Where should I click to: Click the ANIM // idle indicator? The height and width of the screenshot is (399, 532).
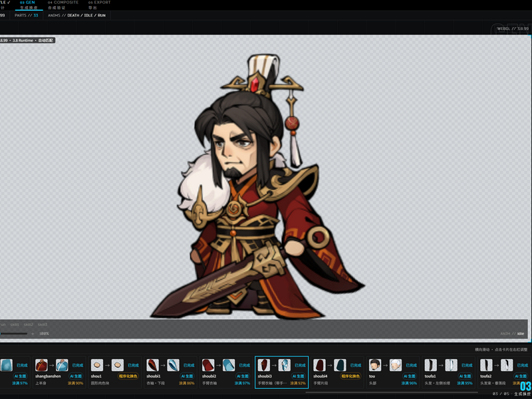point(512,334)
